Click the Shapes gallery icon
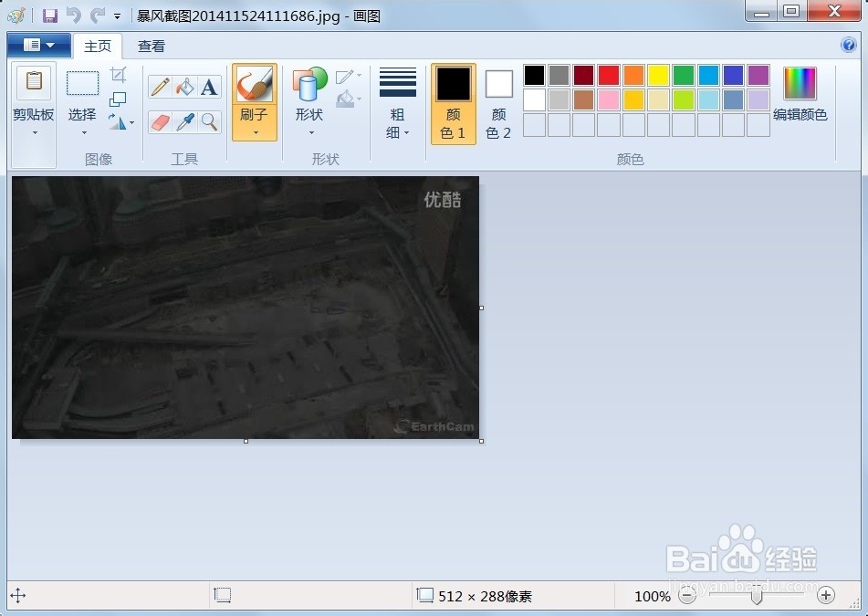The height and width of the screenshot is (616, 868). tap(309, 84)
